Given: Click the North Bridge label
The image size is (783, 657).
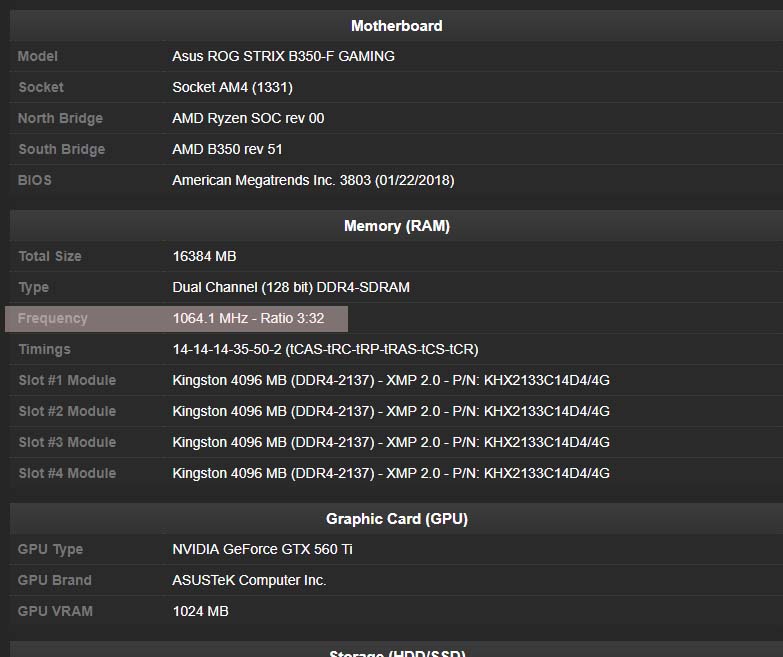Looking at the screenshot, I should click(60, 118).
